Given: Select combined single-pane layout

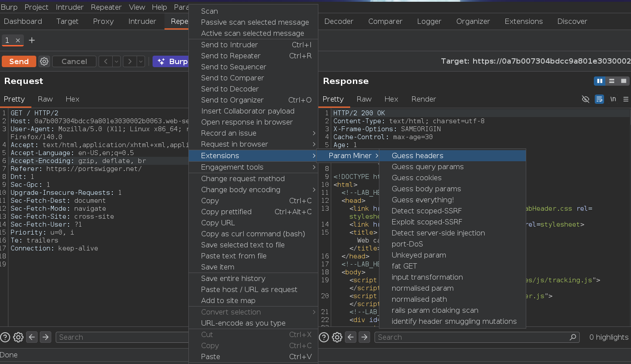Looking at the screenshot, I should (x=623, y=81).
